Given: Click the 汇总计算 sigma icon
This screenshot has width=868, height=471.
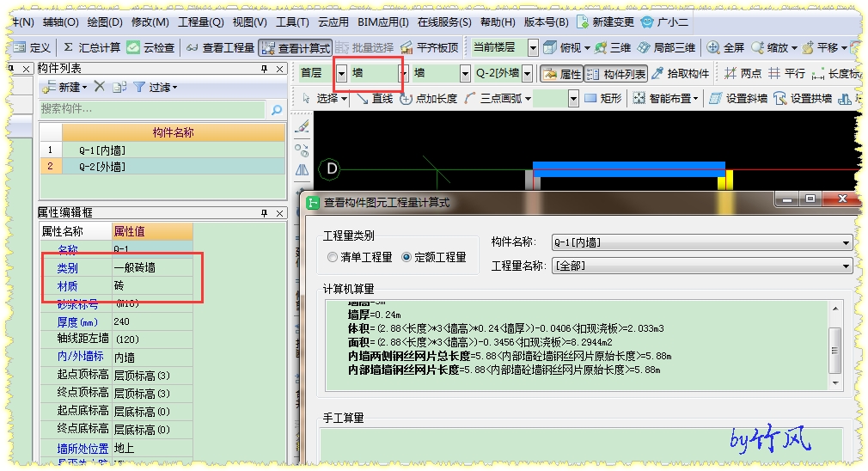Looking at the screenshot, I should click(x=68, y=47).
